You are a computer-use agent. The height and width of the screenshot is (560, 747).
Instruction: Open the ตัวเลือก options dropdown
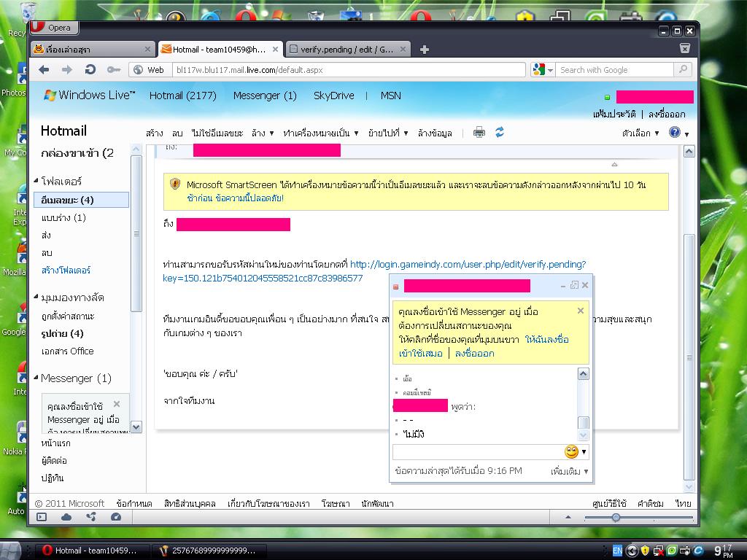pos(640,133)
